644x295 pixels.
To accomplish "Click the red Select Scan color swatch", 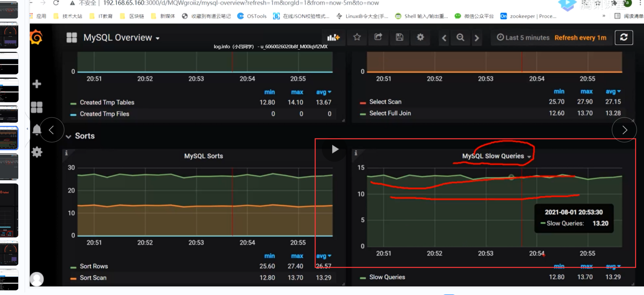I will pos(363,103).
